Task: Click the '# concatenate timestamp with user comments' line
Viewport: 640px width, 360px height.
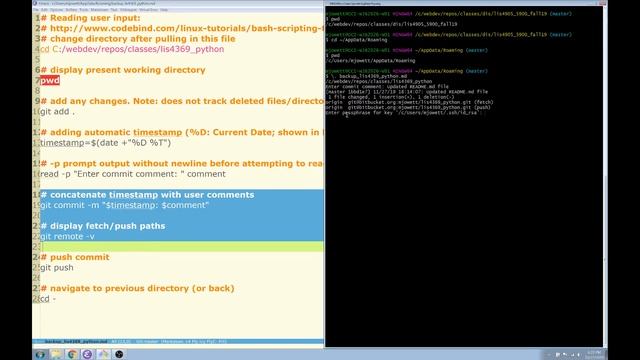Action: click(147, 195)
